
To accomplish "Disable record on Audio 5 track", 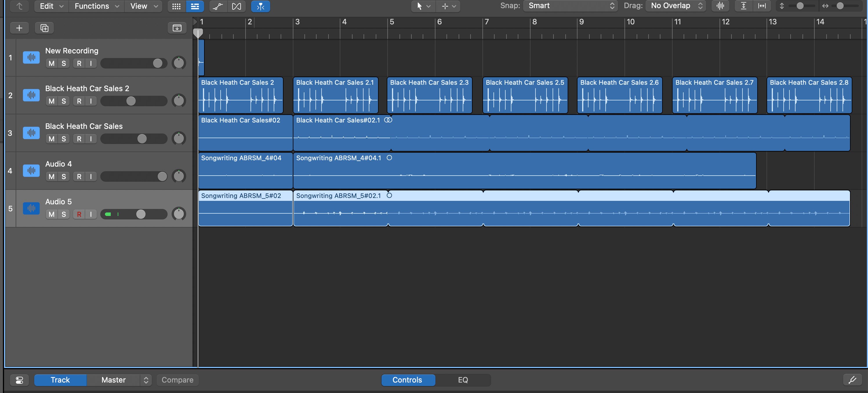I will pos(79,214).
